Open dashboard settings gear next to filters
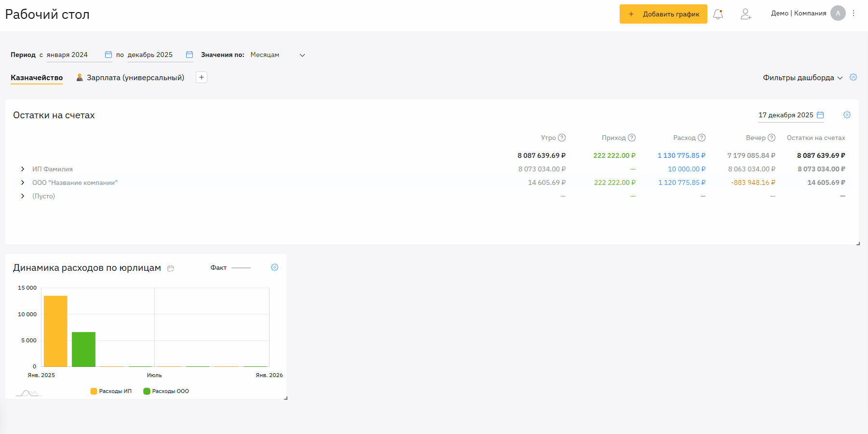Image resolution: width=868 pixels, height=434 pixels. [x=853, y=77]
